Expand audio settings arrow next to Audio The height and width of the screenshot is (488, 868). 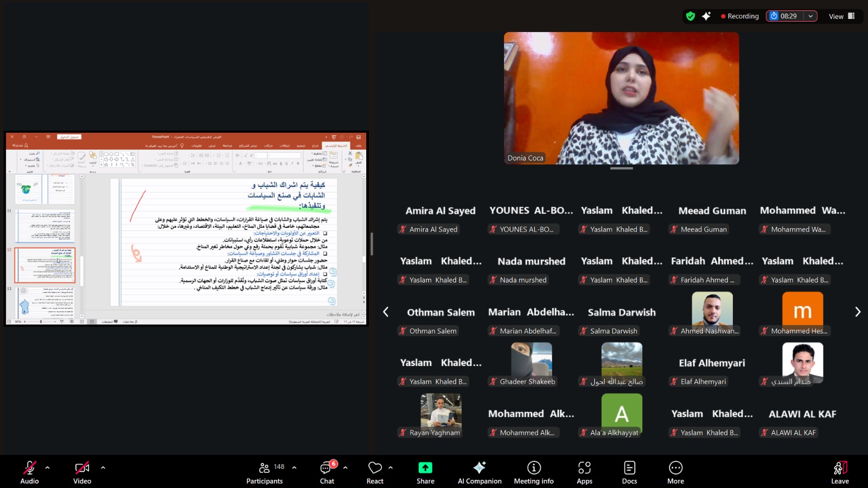point(48,467)
